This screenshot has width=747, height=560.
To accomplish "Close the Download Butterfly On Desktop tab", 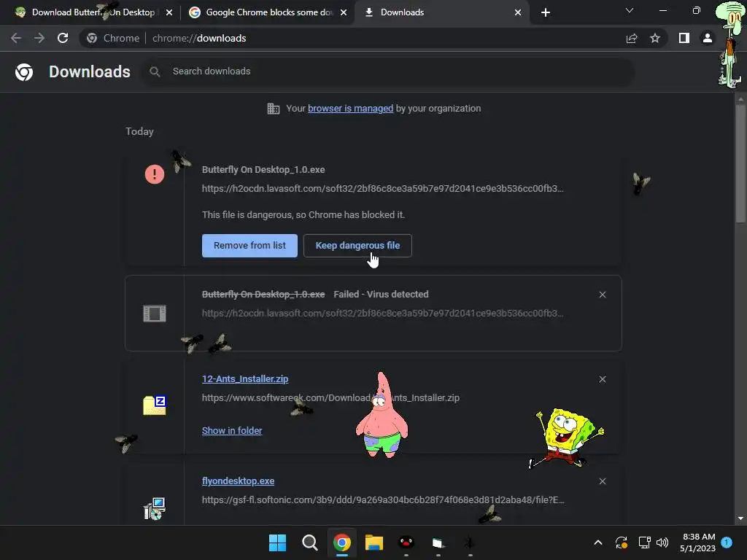I will tap(169, 12).
